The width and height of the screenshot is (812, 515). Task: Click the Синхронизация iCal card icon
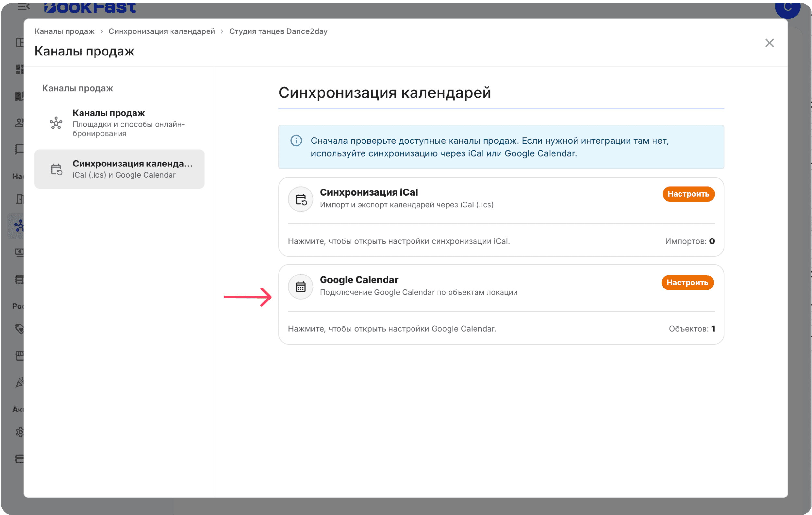[300, 199]
